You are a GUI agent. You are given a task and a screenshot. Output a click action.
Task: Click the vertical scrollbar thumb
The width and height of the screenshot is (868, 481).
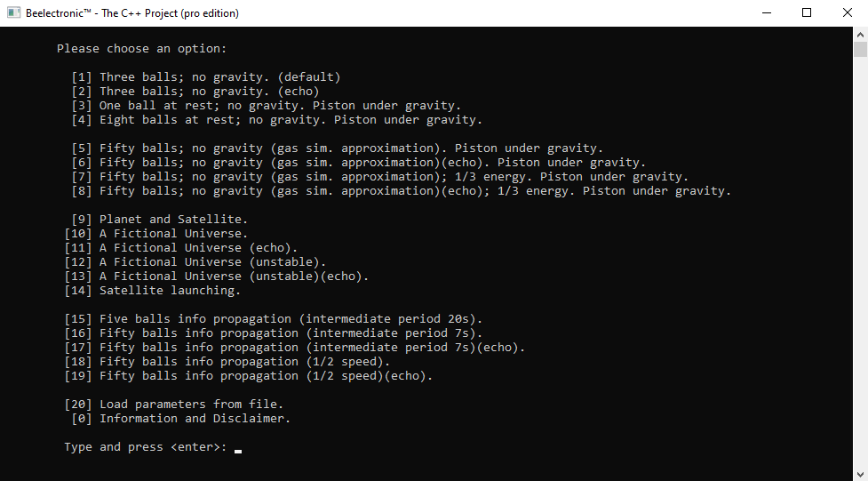(x=860, y=50)
